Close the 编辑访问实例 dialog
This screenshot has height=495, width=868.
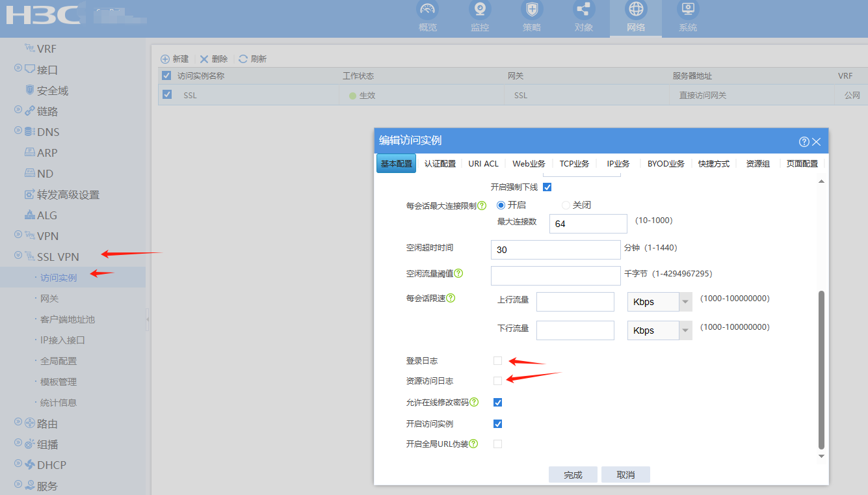(817, 141)
